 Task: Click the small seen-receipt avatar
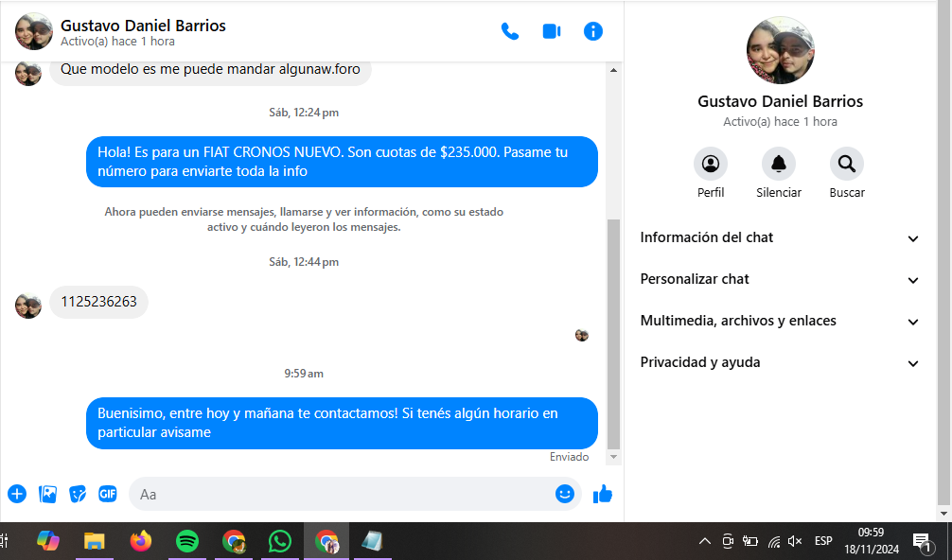[582, 335]
